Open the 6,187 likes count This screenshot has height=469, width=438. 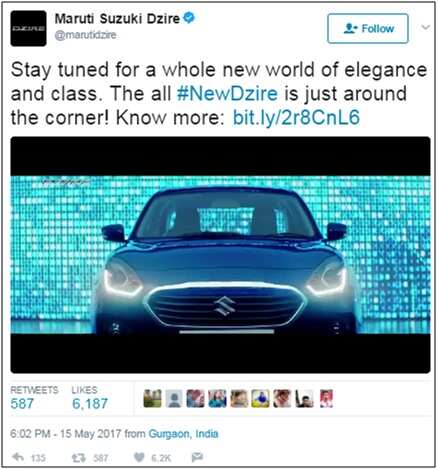90,404
